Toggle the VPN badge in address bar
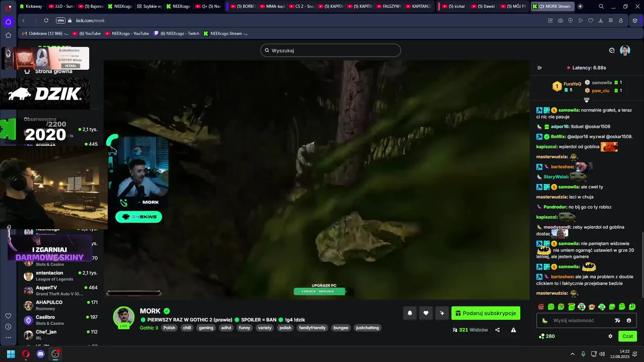Screen dimensions: 644x362 [60, 21]
